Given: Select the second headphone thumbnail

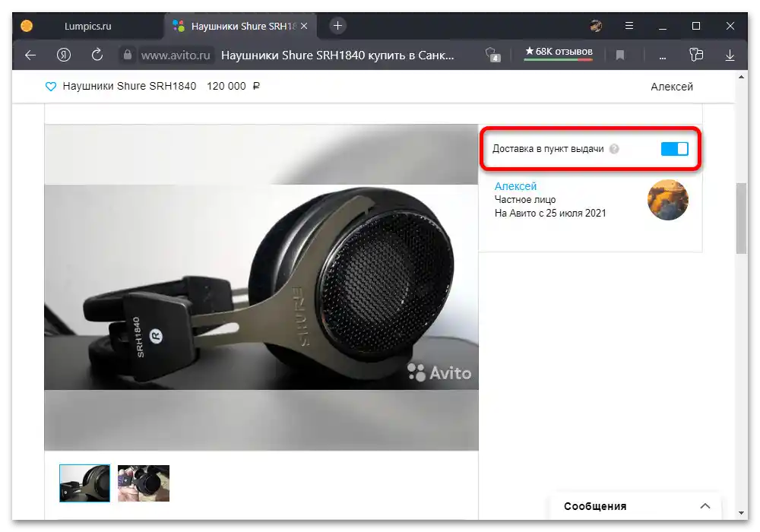Looking at the screenshot, I should pyautogui.click(x=144, y=483).
